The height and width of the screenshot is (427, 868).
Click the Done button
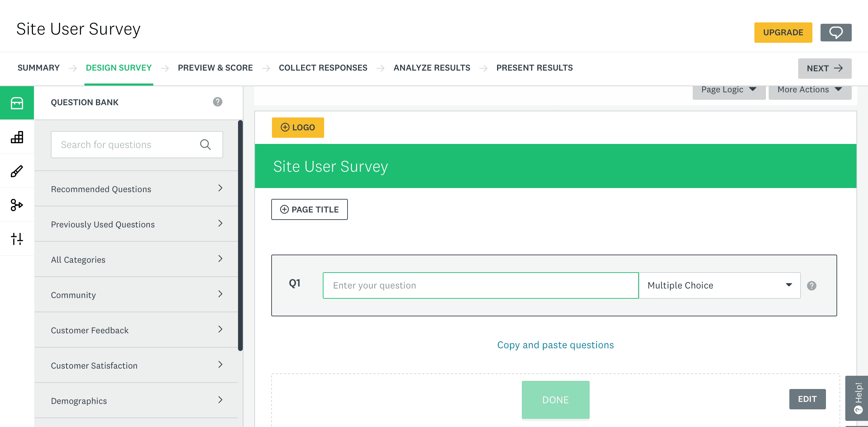coord(555,400)
